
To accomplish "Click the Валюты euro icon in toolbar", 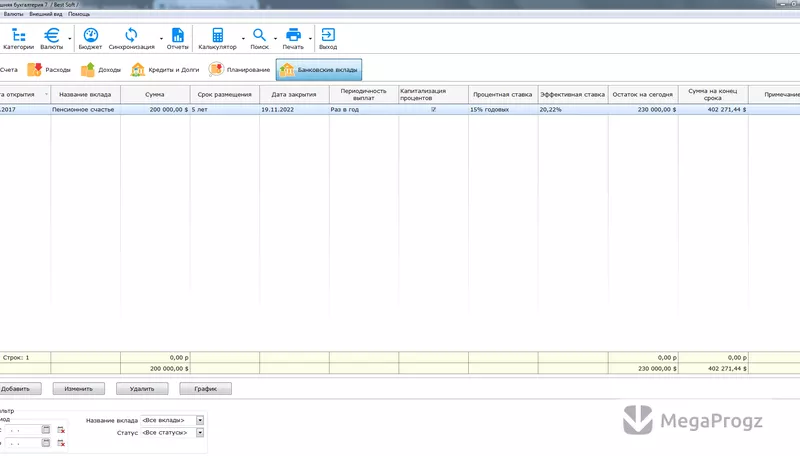I will click(52, 39).
